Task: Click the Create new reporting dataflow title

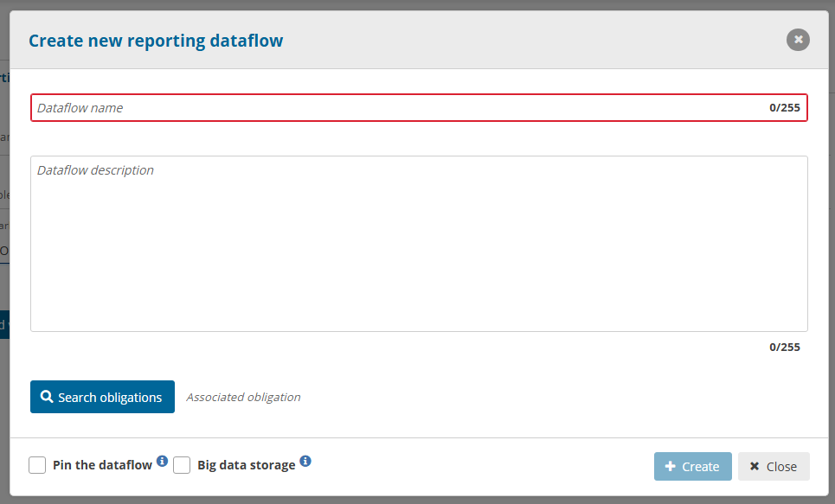Action: tap(156, 41)
